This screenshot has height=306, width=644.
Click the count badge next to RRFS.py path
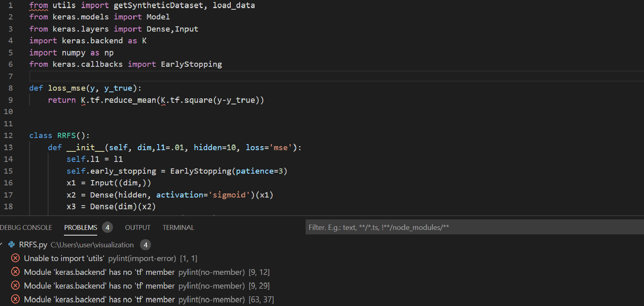[145, 244]
